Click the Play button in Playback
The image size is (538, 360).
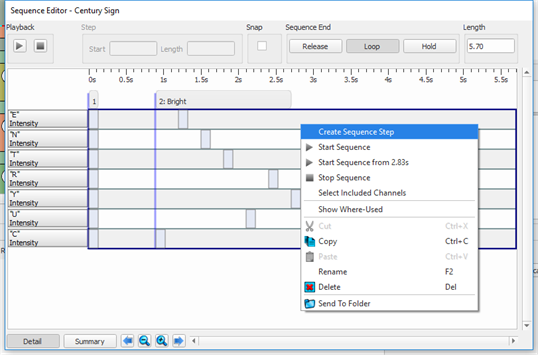coord(20,46)
